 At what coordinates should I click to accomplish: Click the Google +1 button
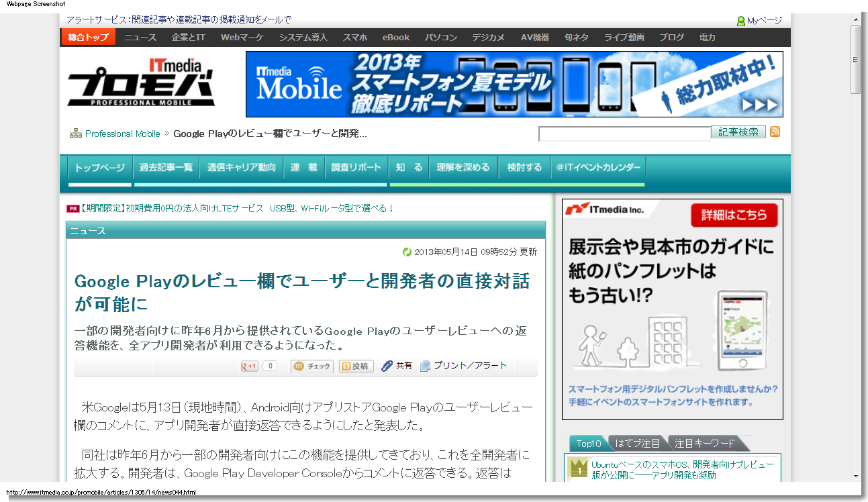(x=250, y=366)
